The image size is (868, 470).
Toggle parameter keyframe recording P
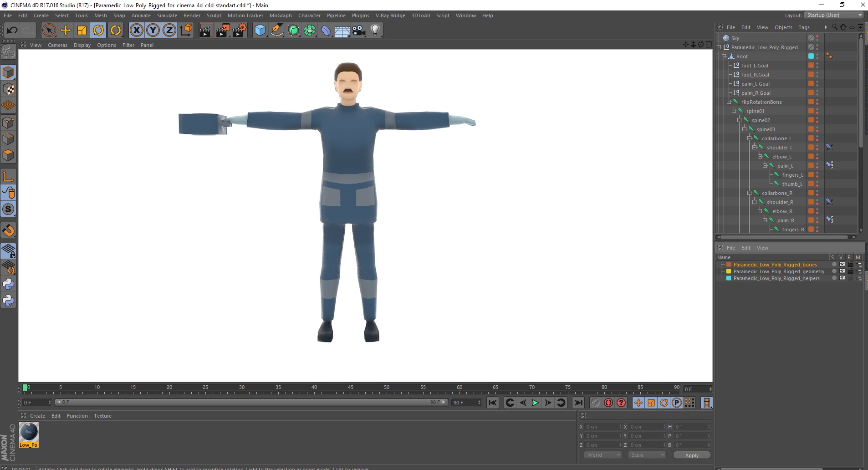pyautogui.click(x=677, y=403)
